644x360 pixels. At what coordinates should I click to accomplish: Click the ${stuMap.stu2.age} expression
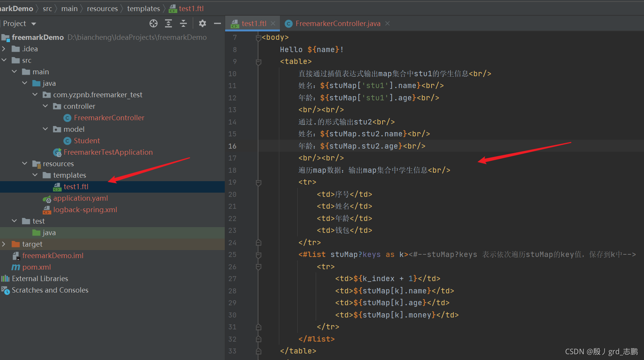tap(361, 146)
